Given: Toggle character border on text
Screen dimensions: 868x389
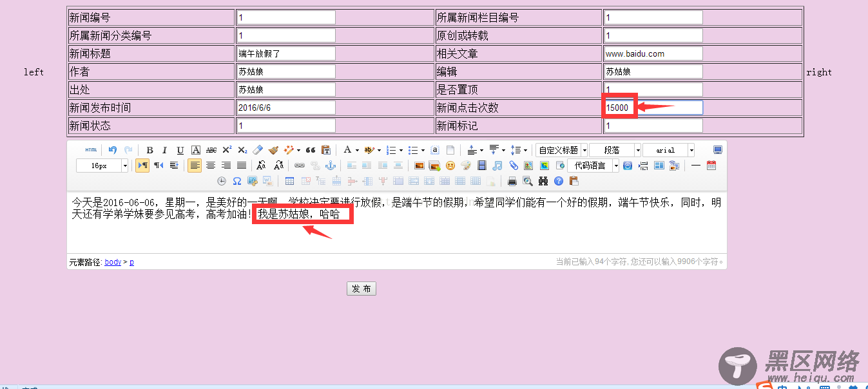Looking at the screenshot, I should coord(196,150).
